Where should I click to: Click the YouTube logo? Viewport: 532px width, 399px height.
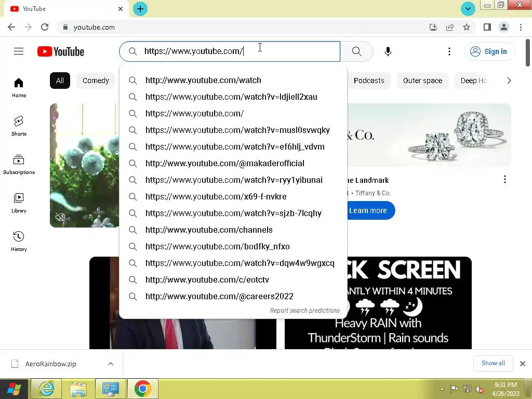(61, 51)
